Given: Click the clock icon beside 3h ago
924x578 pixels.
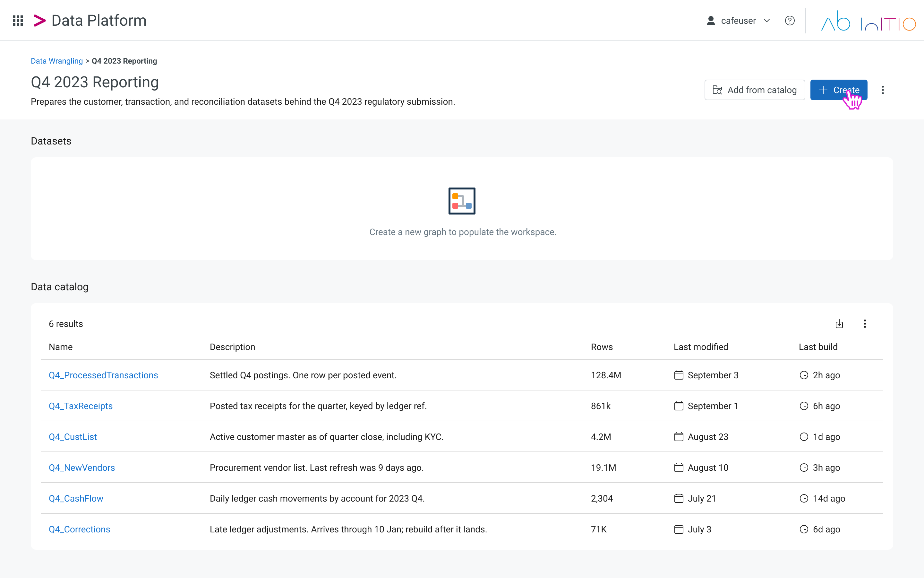Looking at the screenshot, I should tap(804, 468).
